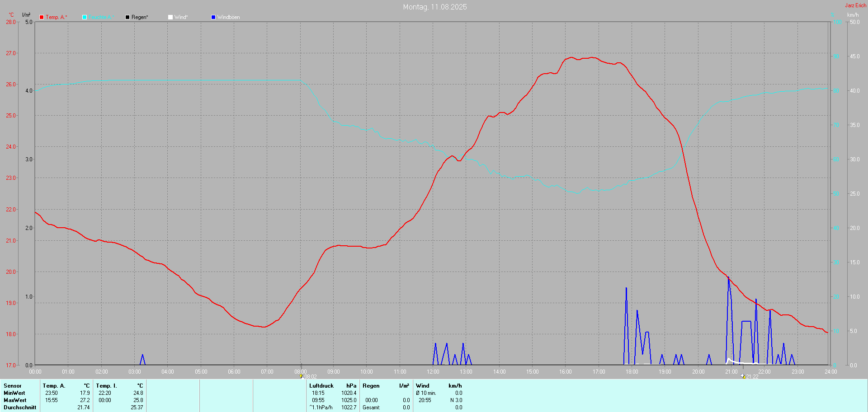Click the Luftdruck minimum time '18:15'
This screenshot has width=868, height=412.
318,393
